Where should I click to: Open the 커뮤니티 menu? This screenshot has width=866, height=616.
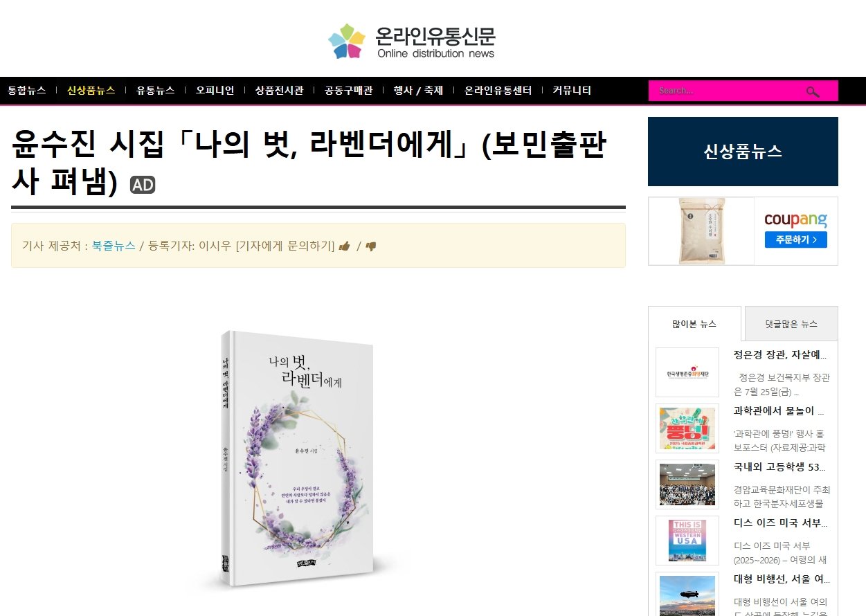click(572, 91)
